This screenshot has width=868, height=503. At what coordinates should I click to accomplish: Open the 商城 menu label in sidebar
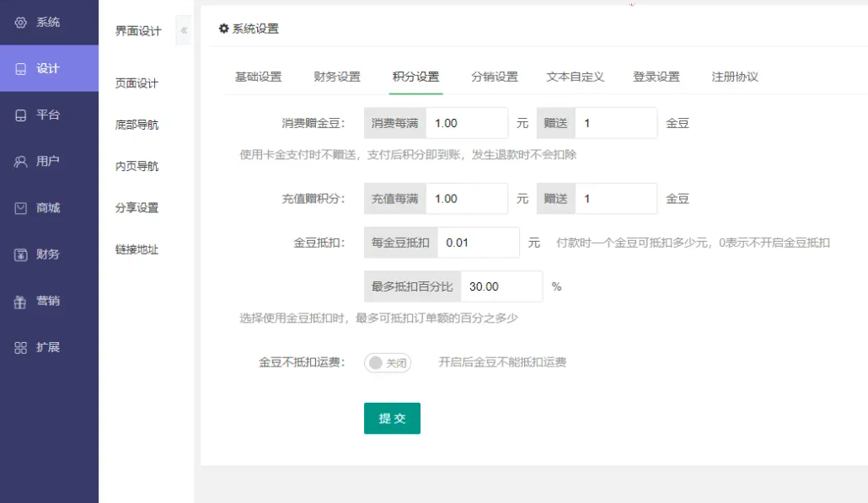point(48,208)
